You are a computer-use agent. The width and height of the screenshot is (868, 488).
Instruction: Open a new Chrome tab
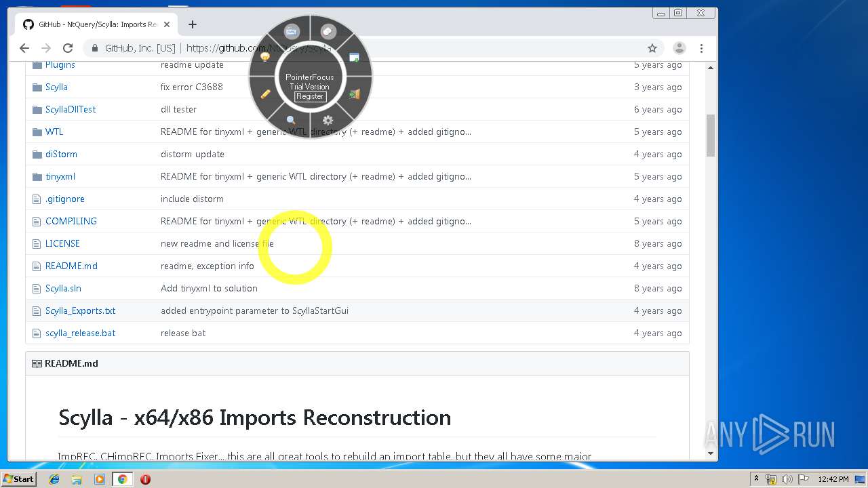[193, 24]
